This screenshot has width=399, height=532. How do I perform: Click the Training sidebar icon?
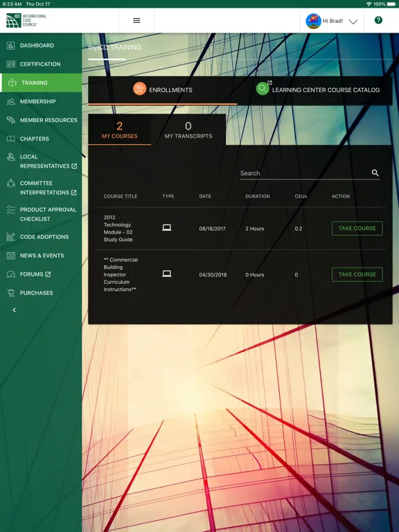click(12, 83)
